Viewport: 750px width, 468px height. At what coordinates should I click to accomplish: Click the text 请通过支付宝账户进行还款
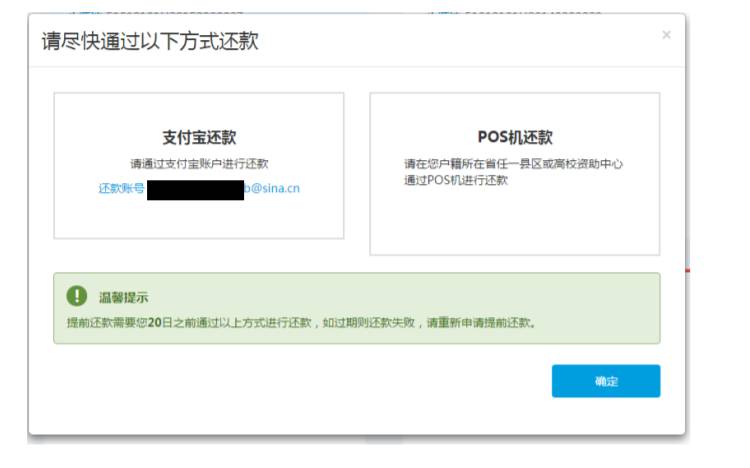pos(199,164)
